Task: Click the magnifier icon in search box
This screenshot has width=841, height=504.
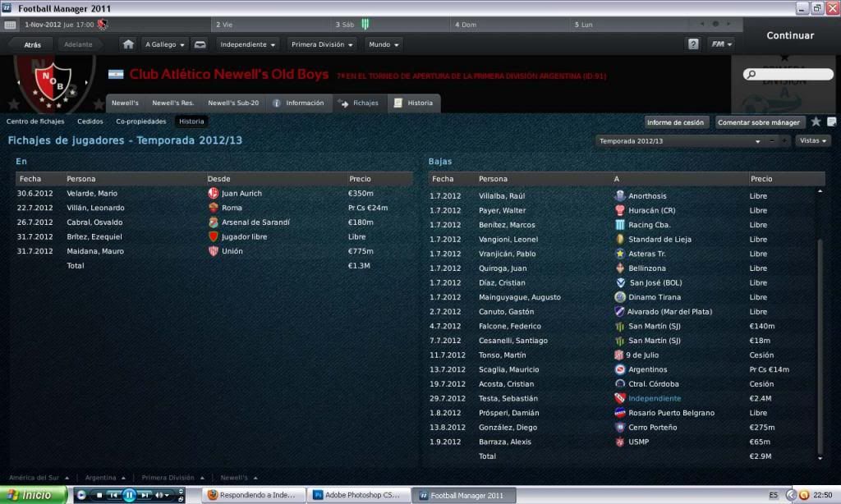Action: (x=751, y=74)
